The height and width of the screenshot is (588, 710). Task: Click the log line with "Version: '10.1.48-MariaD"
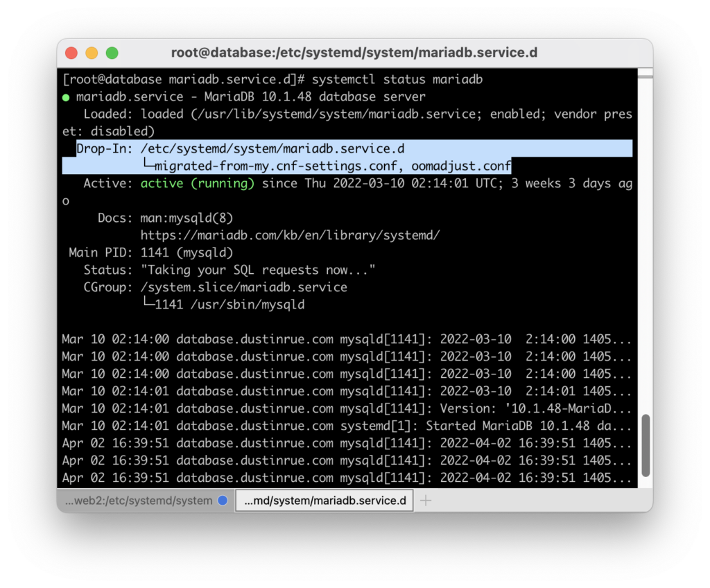pos(347,408)
